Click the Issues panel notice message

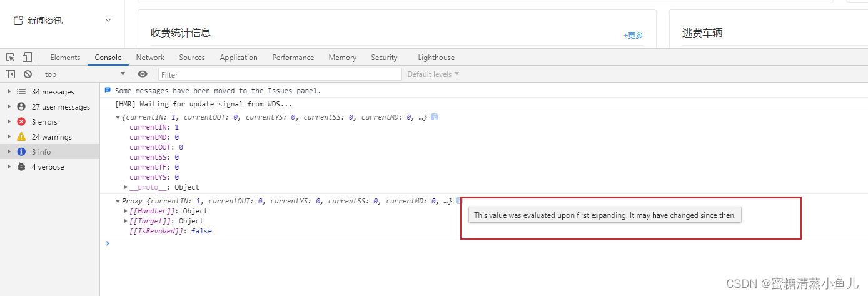point(218,91)
